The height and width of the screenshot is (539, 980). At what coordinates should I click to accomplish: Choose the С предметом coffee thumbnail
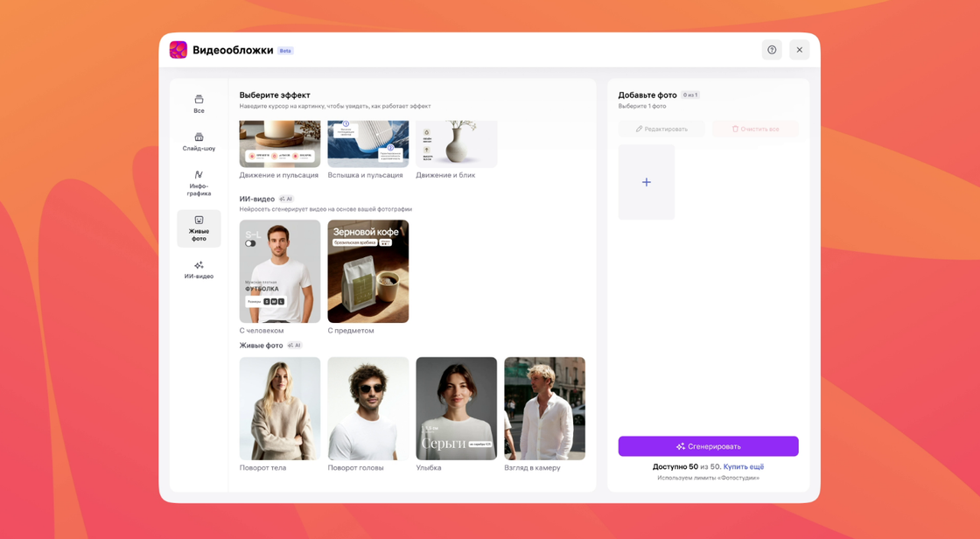click(x=367, y=271)
